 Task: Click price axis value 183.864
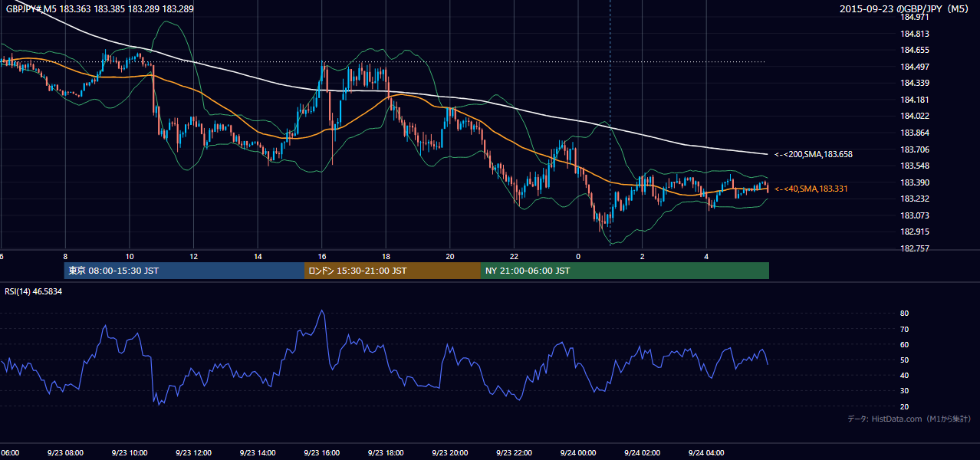(916, 133)
